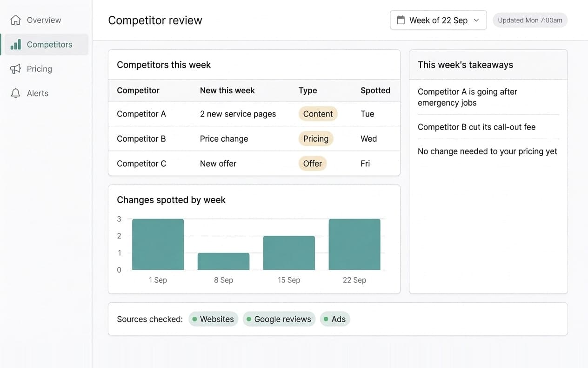Click the 'Changes spotted by week' heading
Image resolution: width=588 pixels, height=368 pixels.
coord(171,200)
